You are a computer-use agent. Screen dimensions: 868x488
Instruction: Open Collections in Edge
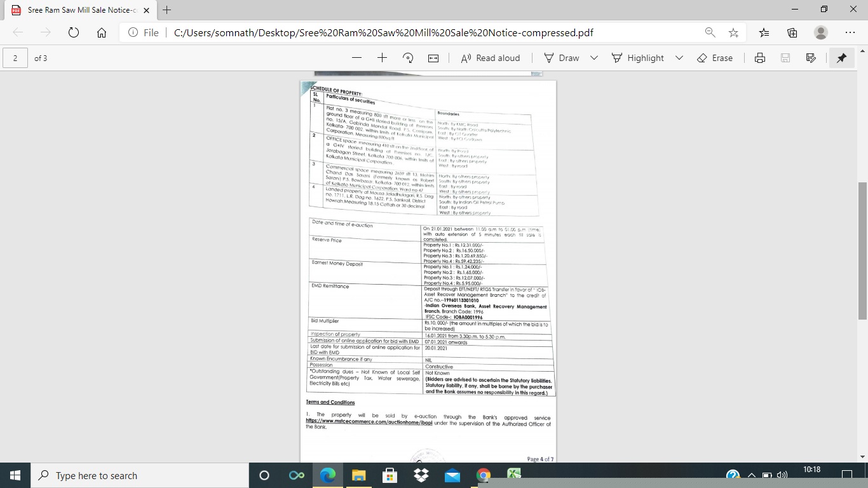point(792,32)
